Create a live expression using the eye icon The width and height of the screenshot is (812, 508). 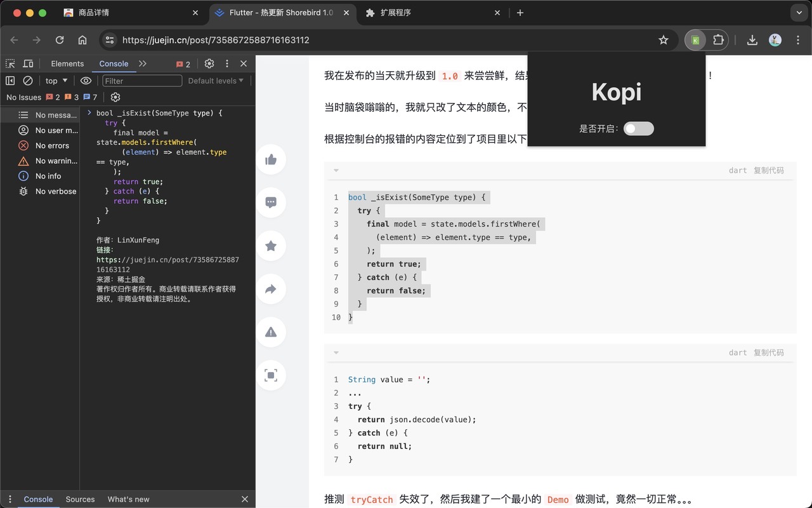point(86,81)
